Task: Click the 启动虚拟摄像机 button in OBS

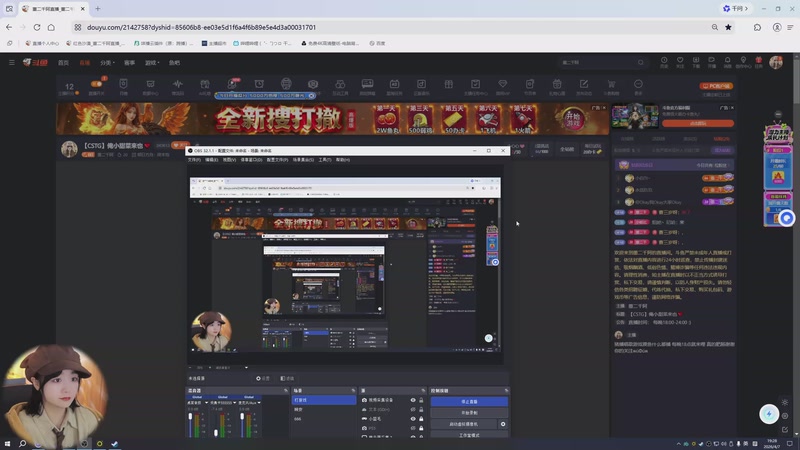Action: click(464, 424)
